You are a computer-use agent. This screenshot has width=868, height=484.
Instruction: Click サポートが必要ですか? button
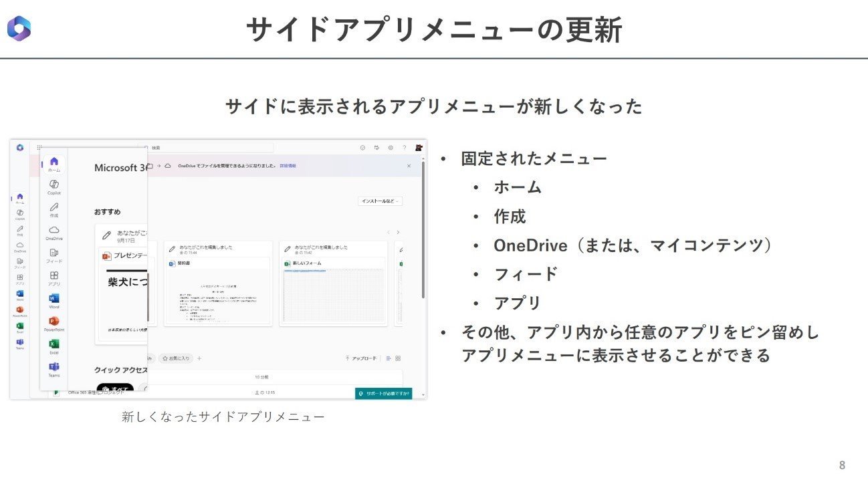point(384,393)
